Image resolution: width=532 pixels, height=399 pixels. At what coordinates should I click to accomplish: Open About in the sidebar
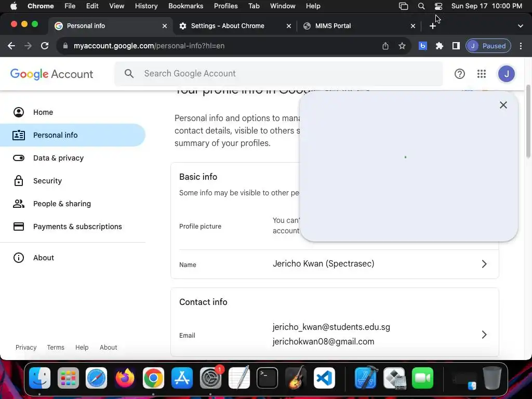click(73, 258)
